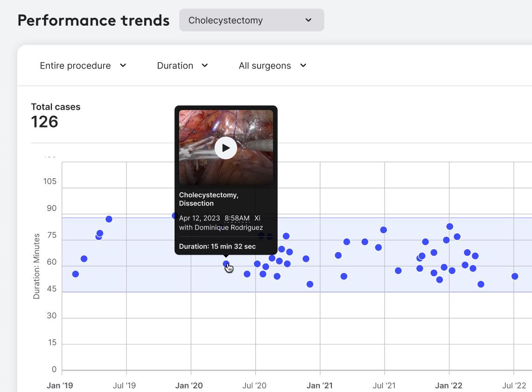Click the Total cases count of 126
532x392 pixels.
pyautogui.click(x=44, y=122)
